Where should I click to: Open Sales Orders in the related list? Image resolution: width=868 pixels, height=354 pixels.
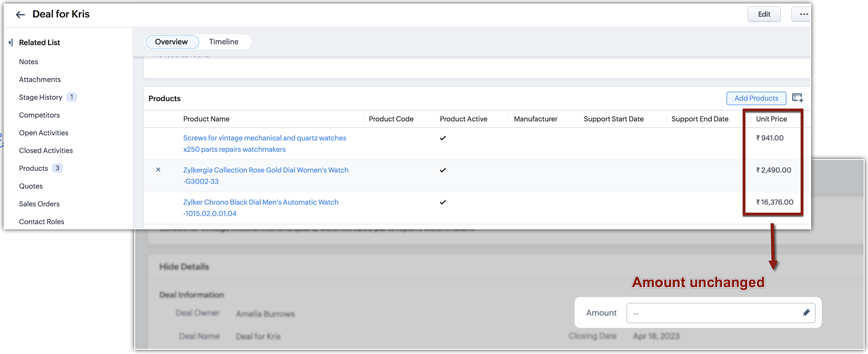[39, 204]
